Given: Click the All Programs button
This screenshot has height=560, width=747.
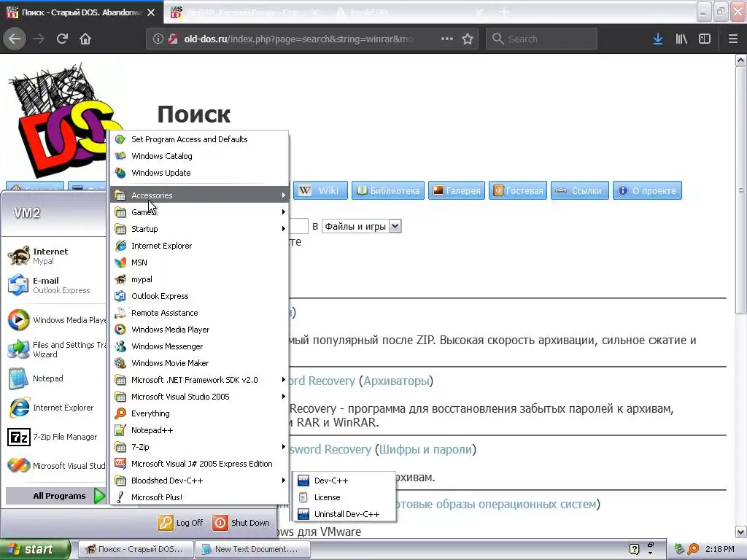Looking at the screenshot, I should pos(55,496).
